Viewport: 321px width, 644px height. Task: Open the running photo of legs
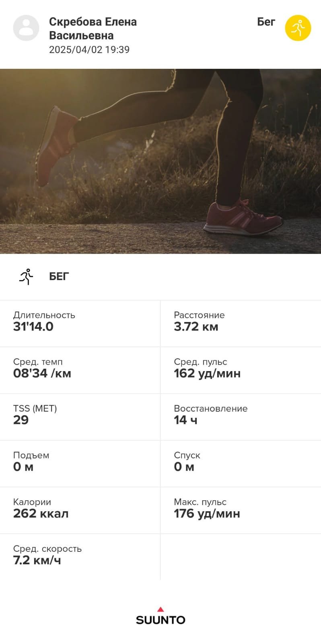(160, 161)
